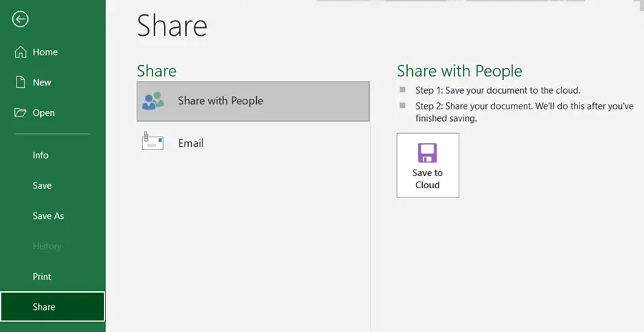Click the New blank document icon
Viewport: 644px width, 332px height.
(21, 82)
